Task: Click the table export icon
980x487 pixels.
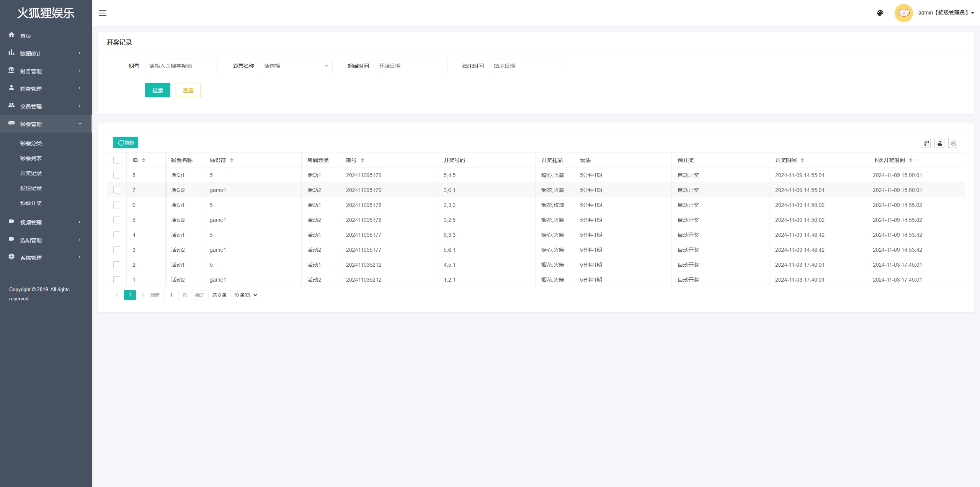Action: coord(939,143)
